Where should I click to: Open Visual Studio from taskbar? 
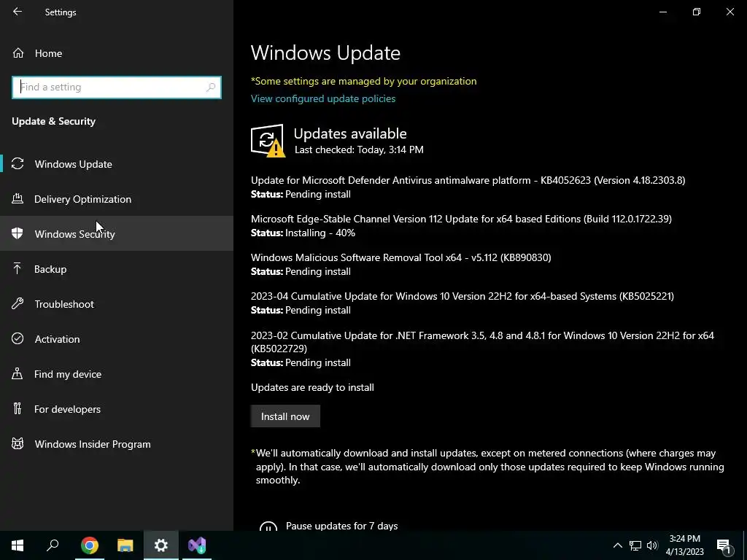pos(197,545)
